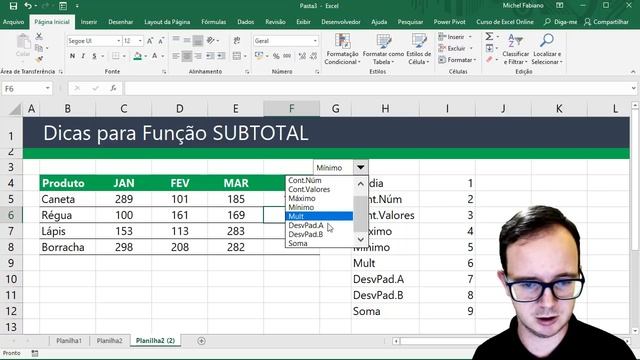This screenshot has width=640, height=360.
Task: Toggle top vertical alignment
Action: coord(176,40)
